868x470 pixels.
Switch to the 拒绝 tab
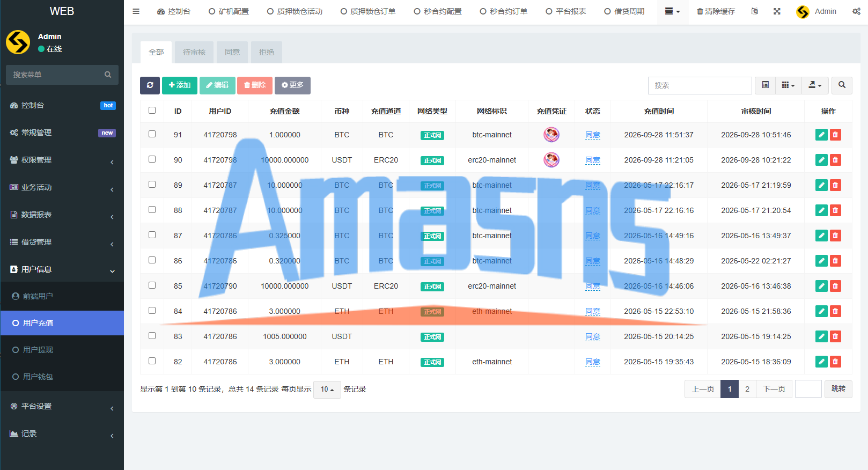coord(267,52)
